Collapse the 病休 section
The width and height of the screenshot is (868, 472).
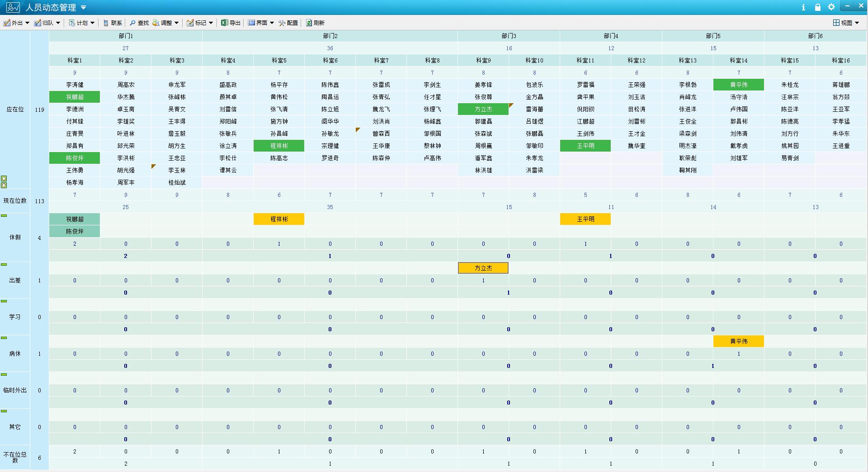pyautogui.click(x=4, y=338)
